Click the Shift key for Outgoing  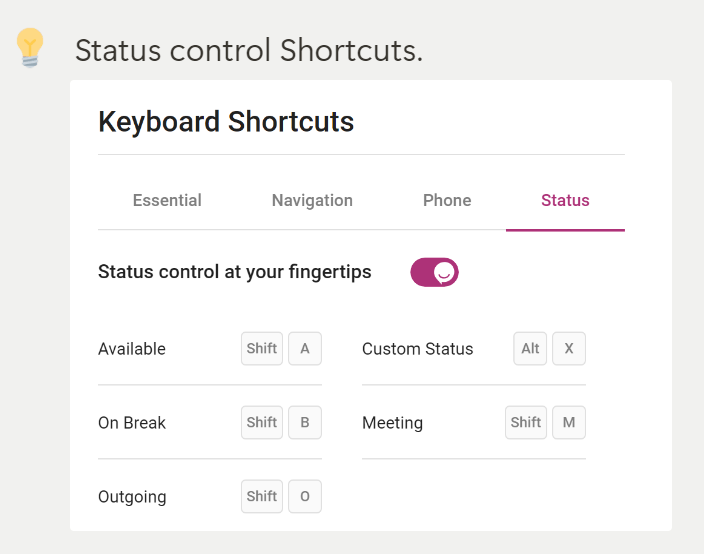pyautogui.click(x=262, y=496)
